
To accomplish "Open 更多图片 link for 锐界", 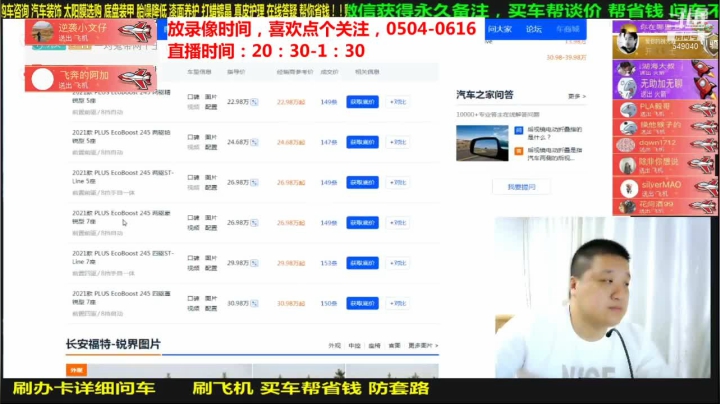I will point(423,345).
